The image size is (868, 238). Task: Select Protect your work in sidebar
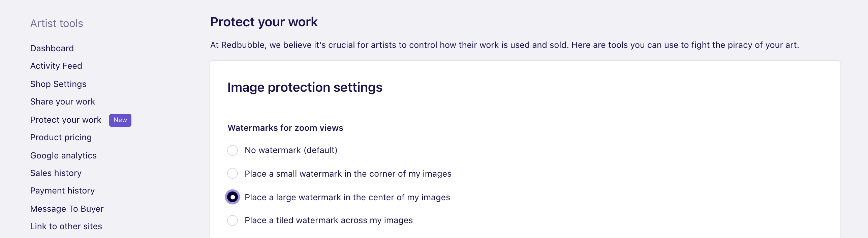coord(65,120)
